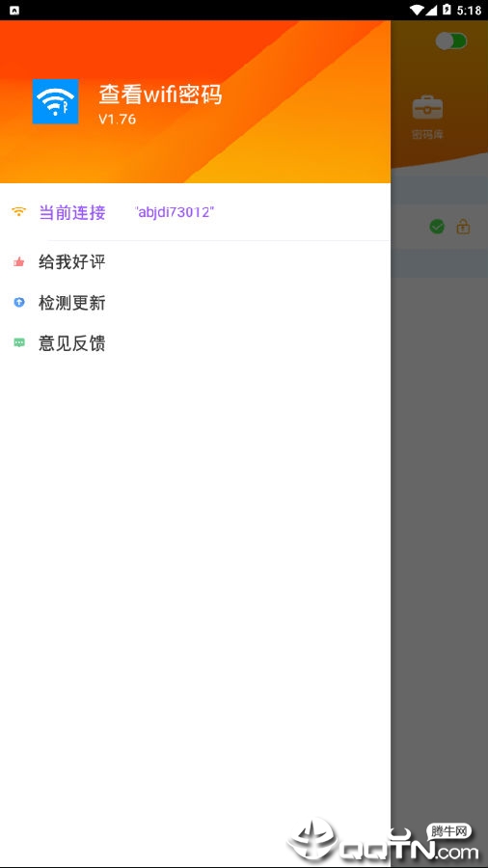Tap the battery icon in status bar

[447, 10]
